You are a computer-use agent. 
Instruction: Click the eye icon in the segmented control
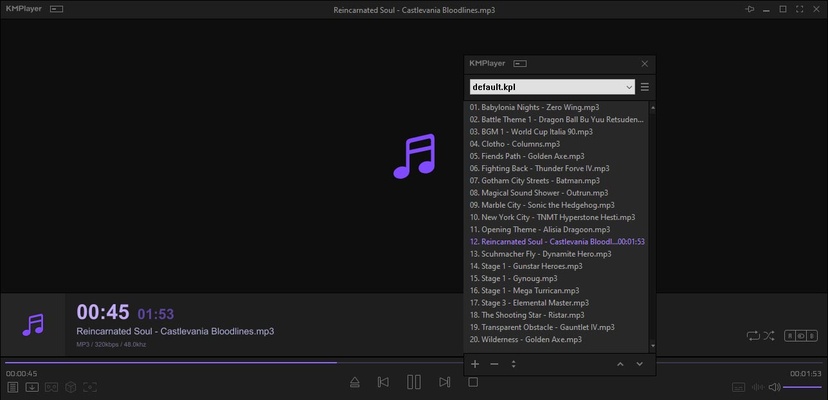click(x=801, y=336)
